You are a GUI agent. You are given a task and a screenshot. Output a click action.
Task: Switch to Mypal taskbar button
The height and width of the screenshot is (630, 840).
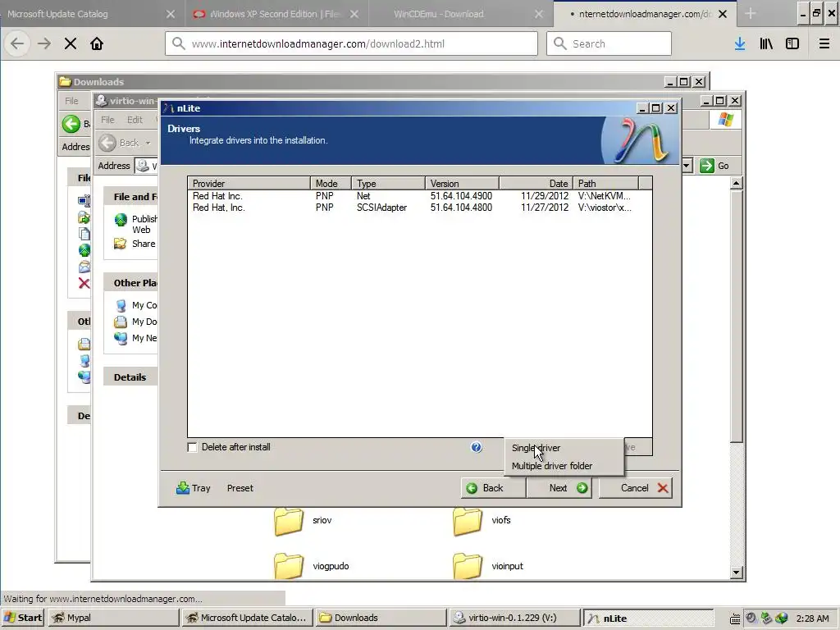113,618
